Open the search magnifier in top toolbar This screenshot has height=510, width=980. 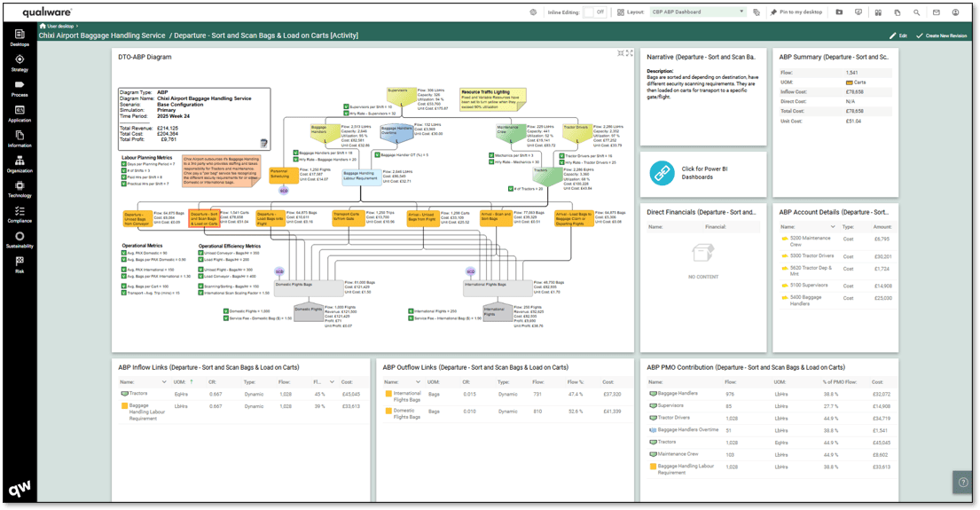(916, 12)
